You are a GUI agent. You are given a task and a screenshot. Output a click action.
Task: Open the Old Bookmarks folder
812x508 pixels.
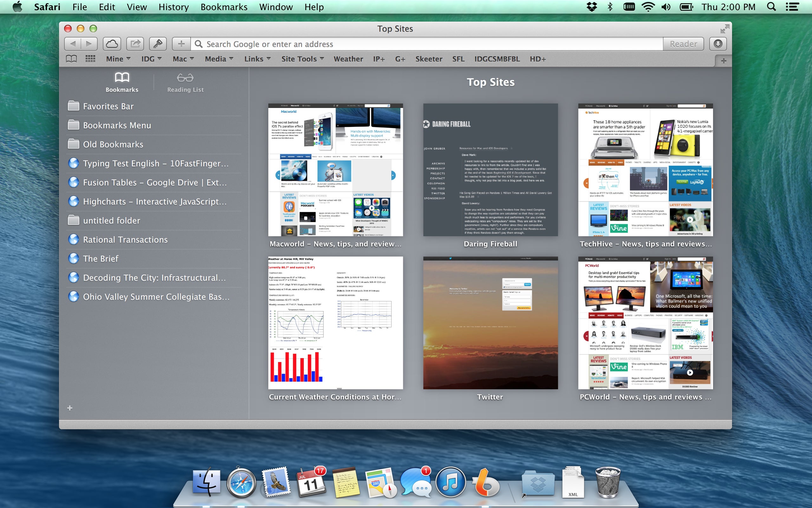point(154,144)
